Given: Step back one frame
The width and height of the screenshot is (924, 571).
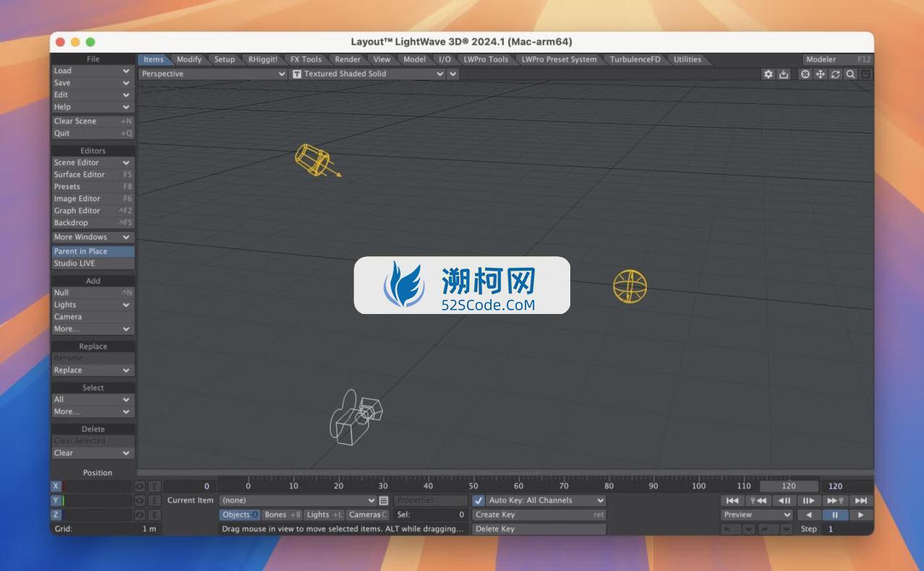Looking at the screenshot, I should [784, 500].
